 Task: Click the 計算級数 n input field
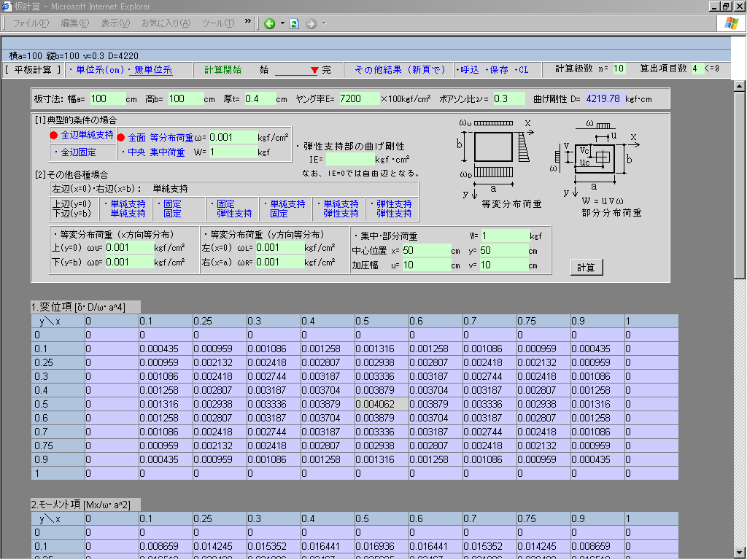tap(619, 69)
